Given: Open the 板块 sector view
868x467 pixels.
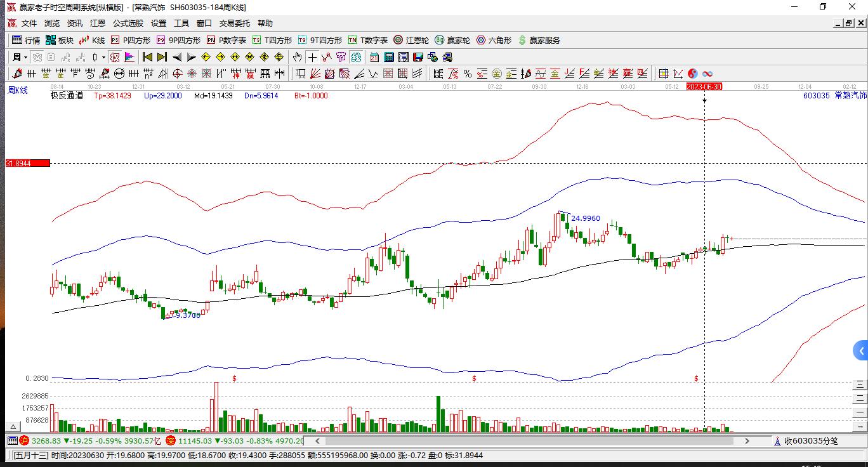Looking at the screenshot, I should tap(60, 40).
